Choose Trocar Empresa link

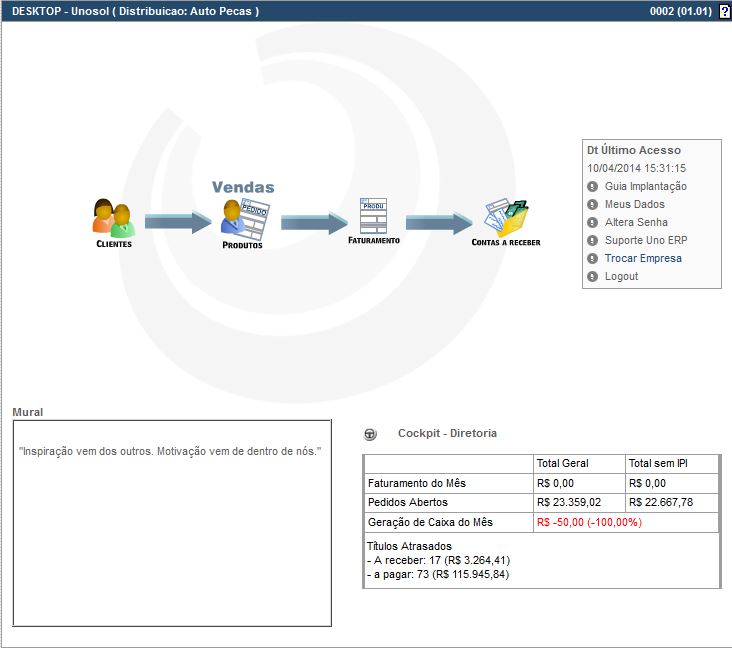(x=643, y=258)
